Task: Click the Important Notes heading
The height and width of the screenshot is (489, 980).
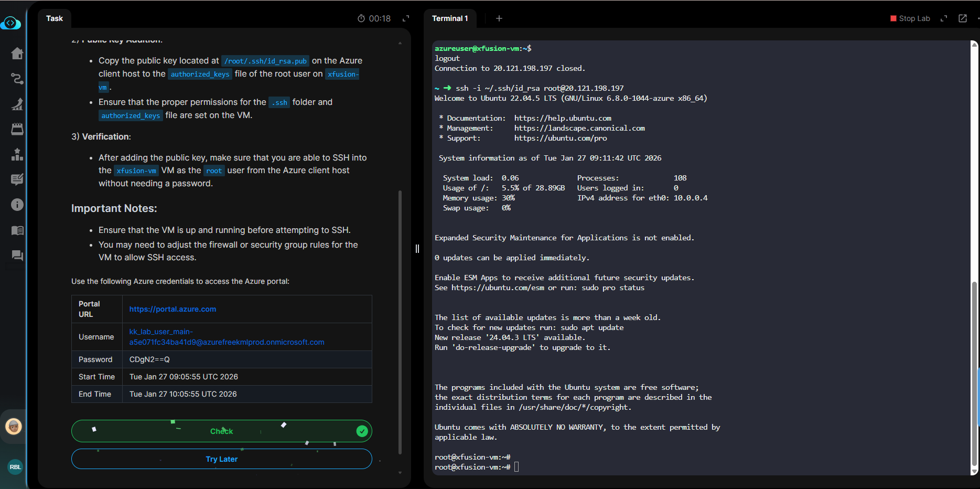Action: click(114, 208)
